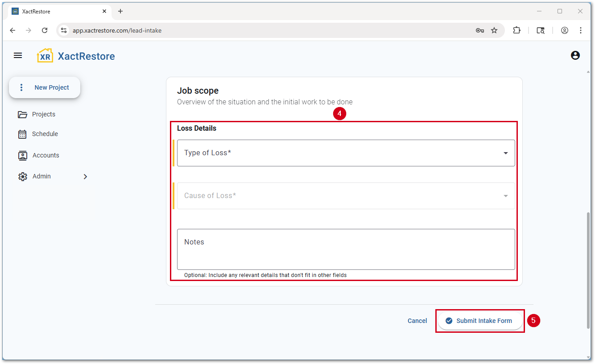The height and width of the screenshot is (364, 595).
Task: Open the browser extensions puzzle icon
Action: tap(516, 30)
